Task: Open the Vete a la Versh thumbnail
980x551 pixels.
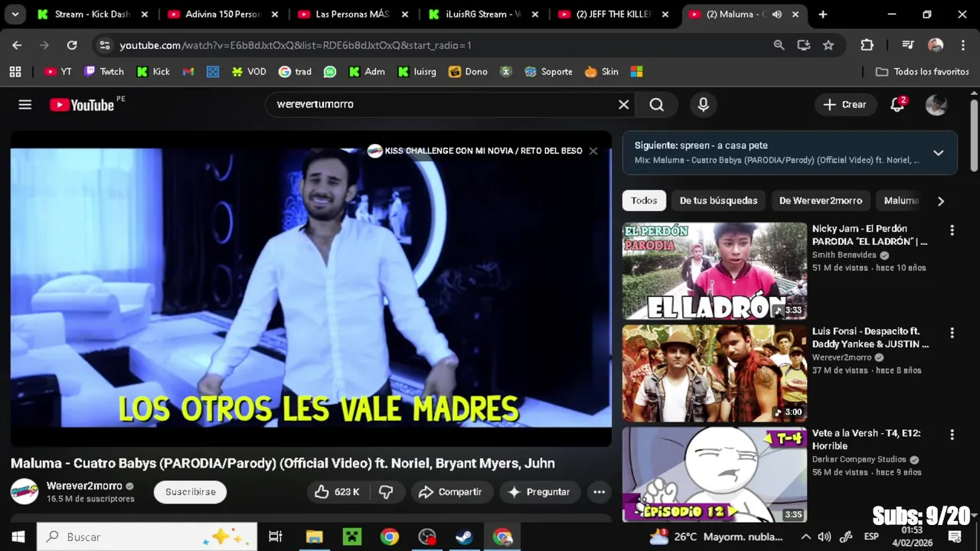Action: [x=714, y=474]
